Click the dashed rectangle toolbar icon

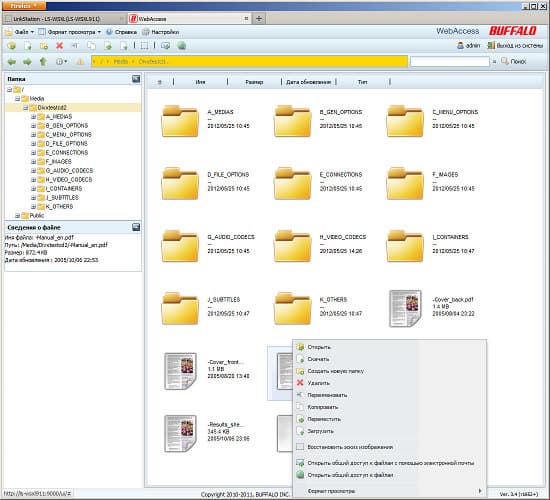[x=144, y=46]
